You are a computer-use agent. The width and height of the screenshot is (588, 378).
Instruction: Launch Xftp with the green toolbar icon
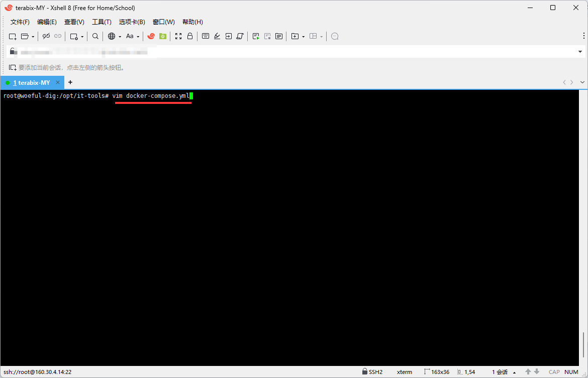163,36
